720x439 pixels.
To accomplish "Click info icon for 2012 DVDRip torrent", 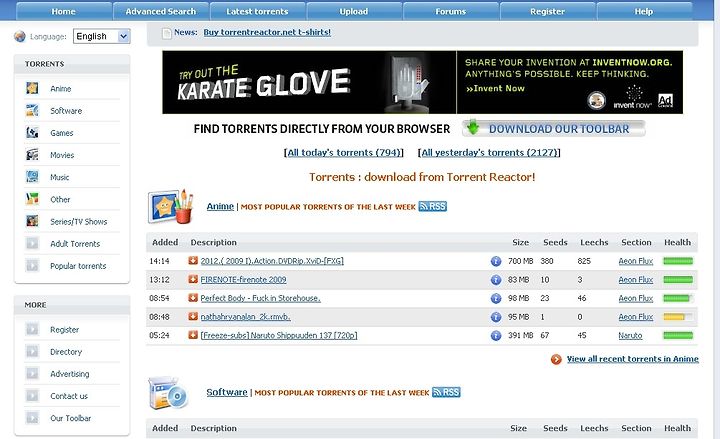I will point(496,261).
